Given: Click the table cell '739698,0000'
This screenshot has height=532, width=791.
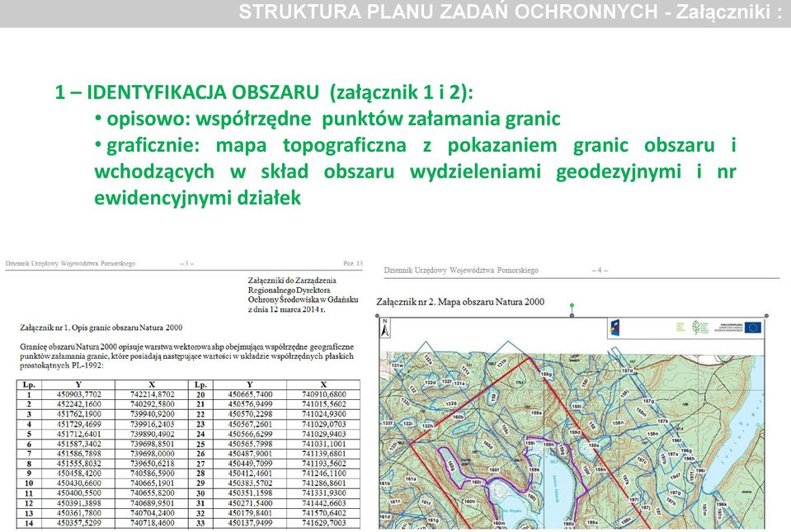Looking at the screenshot, I should (153, 454).
